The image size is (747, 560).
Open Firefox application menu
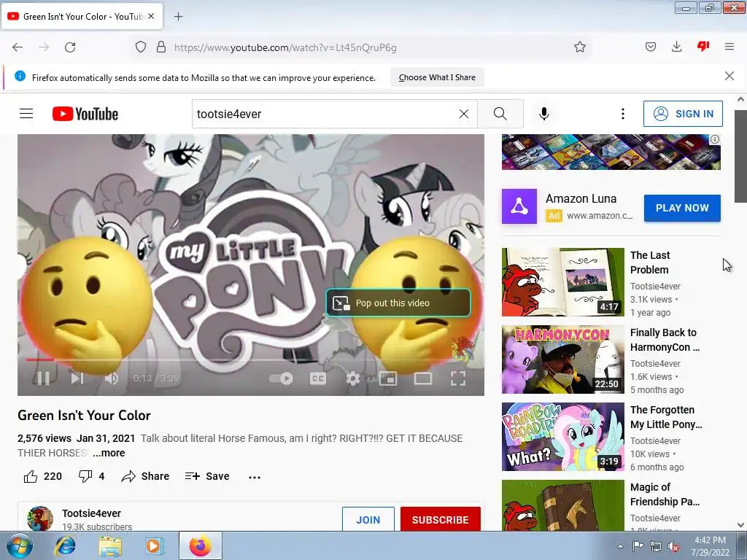729,47
